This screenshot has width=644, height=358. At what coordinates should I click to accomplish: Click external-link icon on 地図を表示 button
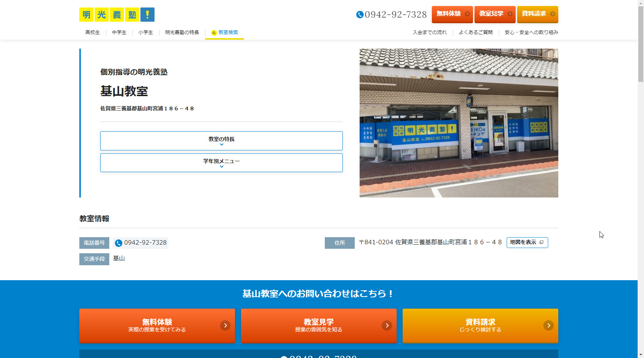[x=541, y=242]
